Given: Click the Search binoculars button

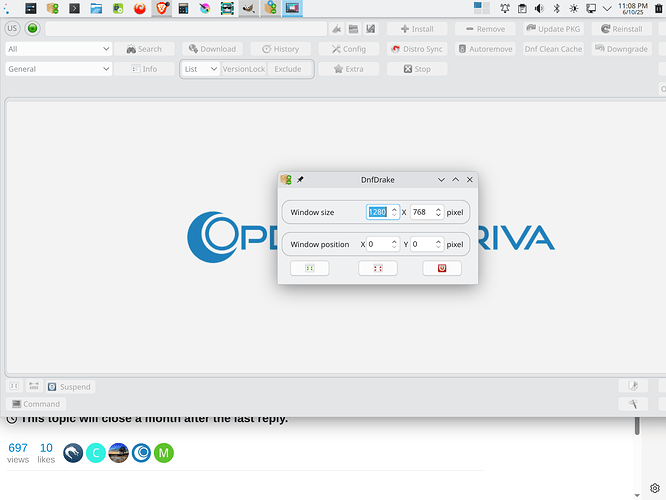Looking at the screenshot, I should (x=144, y=49).
